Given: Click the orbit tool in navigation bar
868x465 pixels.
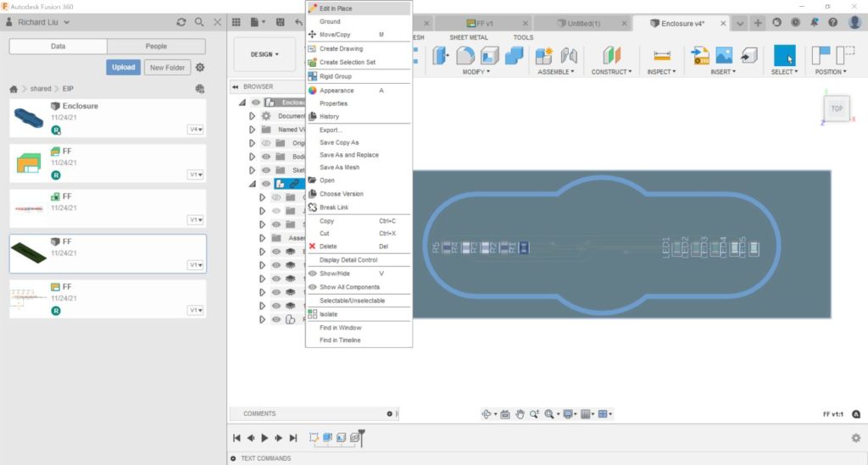Looking at the screenshot, I should click(x=487, y=414).
